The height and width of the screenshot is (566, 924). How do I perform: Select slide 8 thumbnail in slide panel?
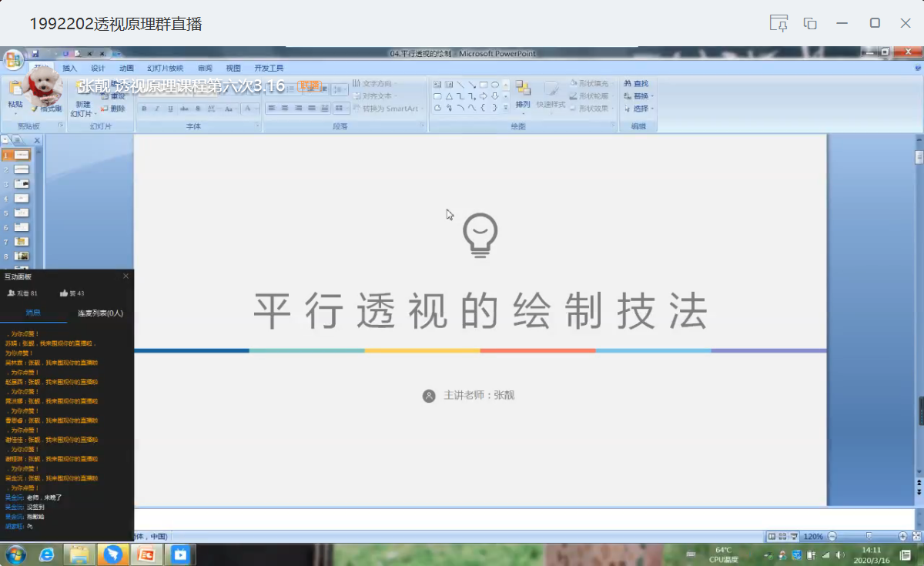21,256
